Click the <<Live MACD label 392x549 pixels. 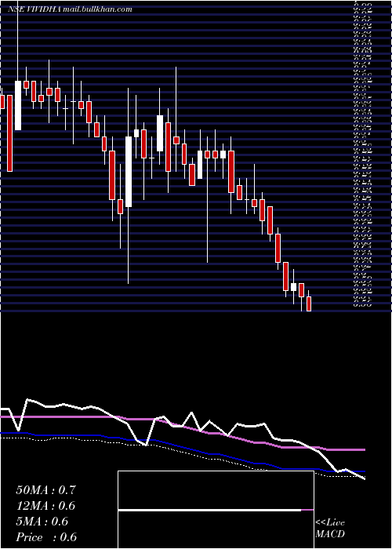[330, 529]
